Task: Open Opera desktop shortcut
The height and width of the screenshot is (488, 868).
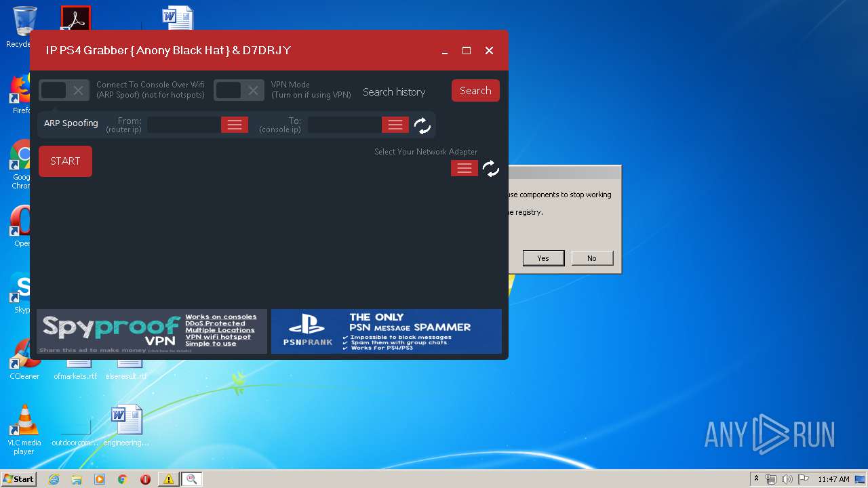Action: tap(20, 226)
